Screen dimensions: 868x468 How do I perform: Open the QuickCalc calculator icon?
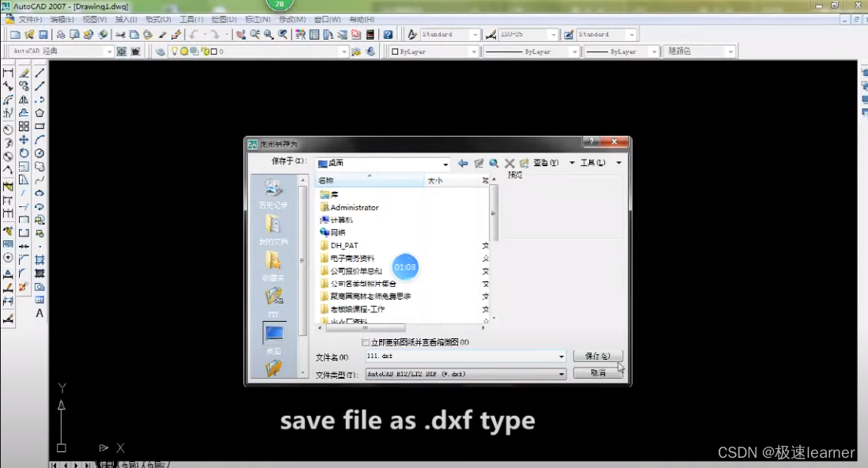pos(370,34)
